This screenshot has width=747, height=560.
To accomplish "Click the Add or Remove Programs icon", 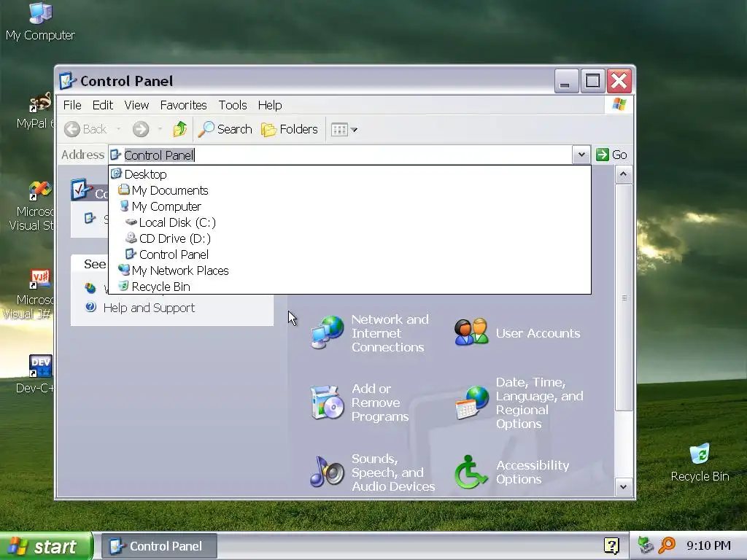I will 327,402.
